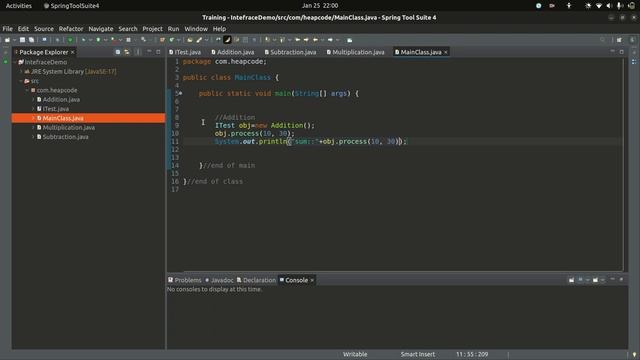The width and height of the screenshot is (640, 360).
Task: Switch to the Declaration view tab
Action: coord(256,280)
